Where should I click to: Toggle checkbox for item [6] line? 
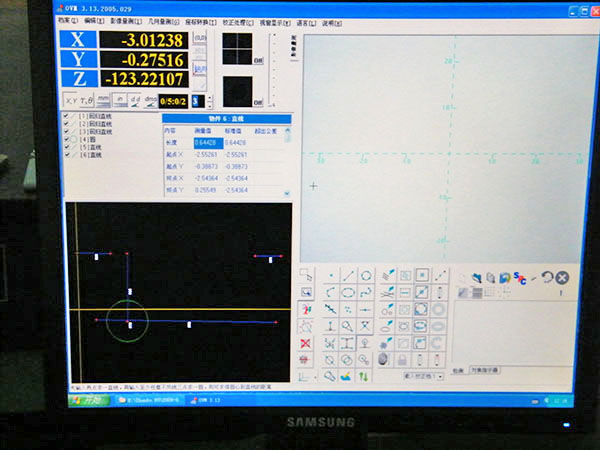coord(67,153)
